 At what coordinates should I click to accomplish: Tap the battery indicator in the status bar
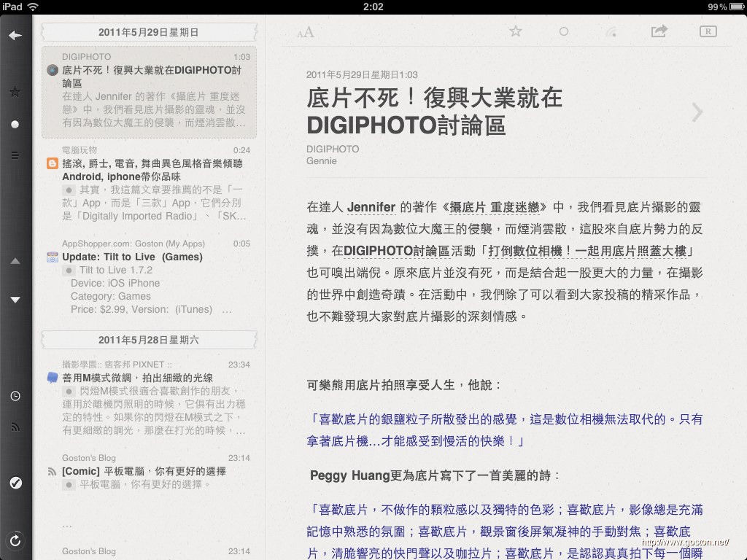[x=737, y=7]
